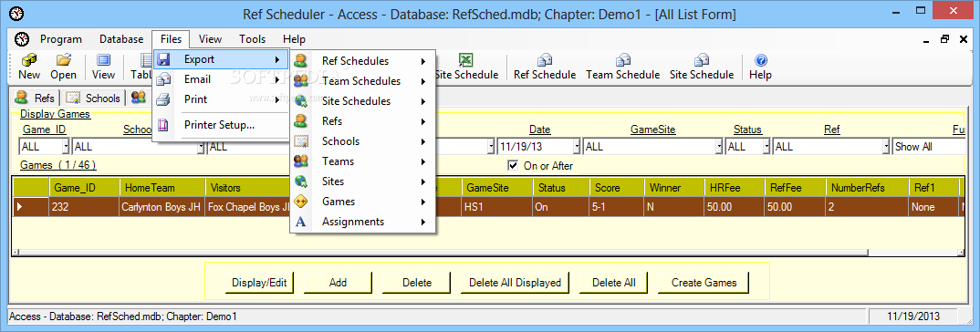Select the row selector for game 232
The image size is (980, 332).
31,207
